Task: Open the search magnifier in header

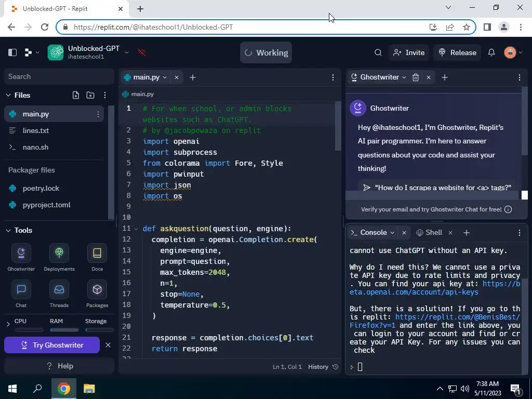Action: click(x=378, y=52)
